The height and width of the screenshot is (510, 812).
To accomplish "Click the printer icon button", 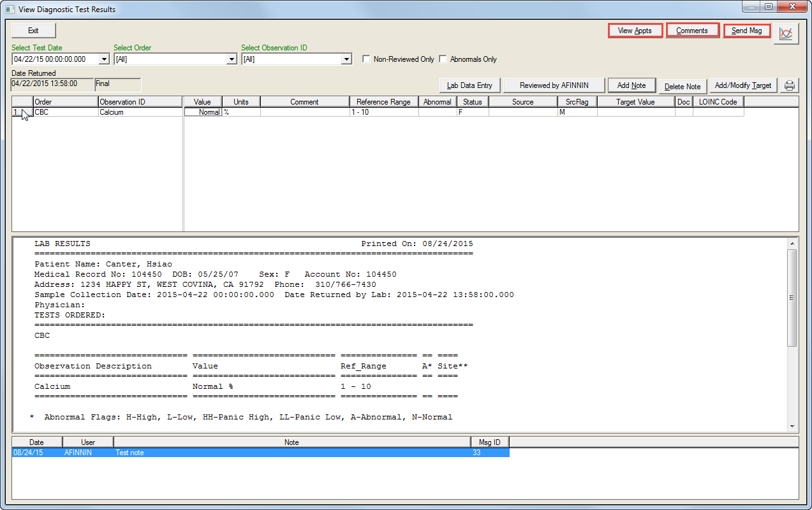I will 790,85.
